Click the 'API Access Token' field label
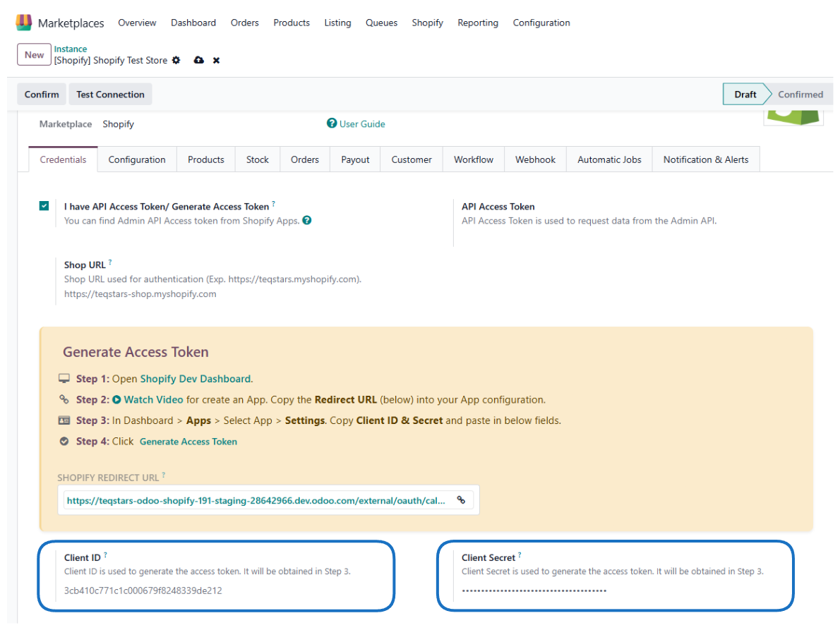The height and width of the screenshot is (630, 840). pyautogui.click(x=498, y=207)
